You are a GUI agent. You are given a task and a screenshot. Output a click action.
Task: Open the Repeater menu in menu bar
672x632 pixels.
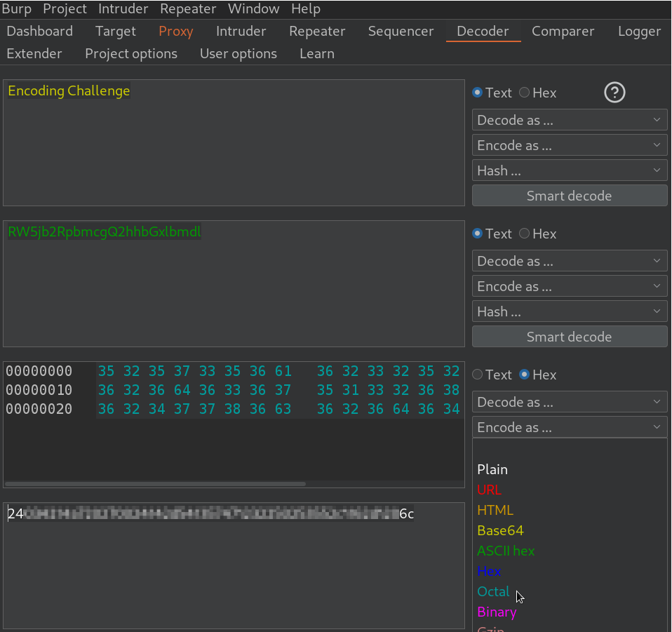click(x=188, y=9)
